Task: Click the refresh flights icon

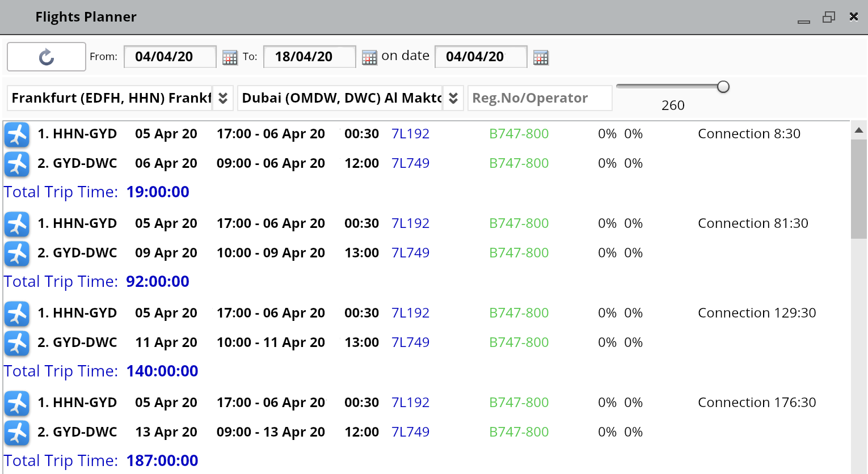Action: click(46, 57)
